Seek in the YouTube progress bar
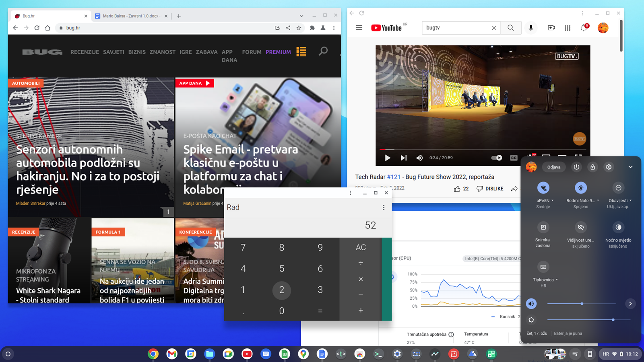644x362 pixels. tap(483, 149)
